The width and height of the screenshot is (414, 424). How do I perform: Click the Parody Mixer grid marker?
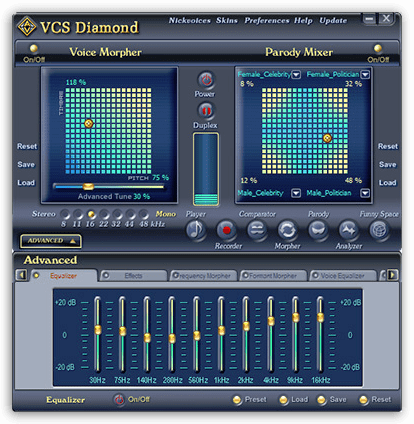coord(327,138)
